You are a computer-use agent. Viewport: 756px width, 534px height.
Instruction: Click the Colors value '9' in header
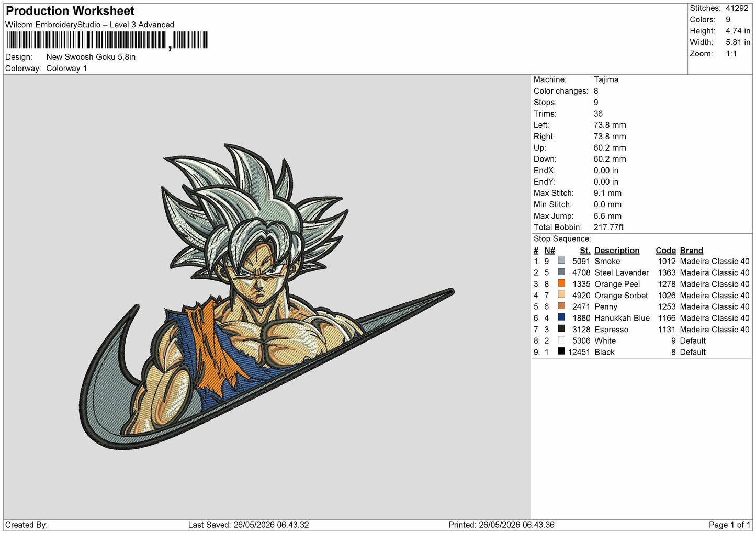click(728, 20)
